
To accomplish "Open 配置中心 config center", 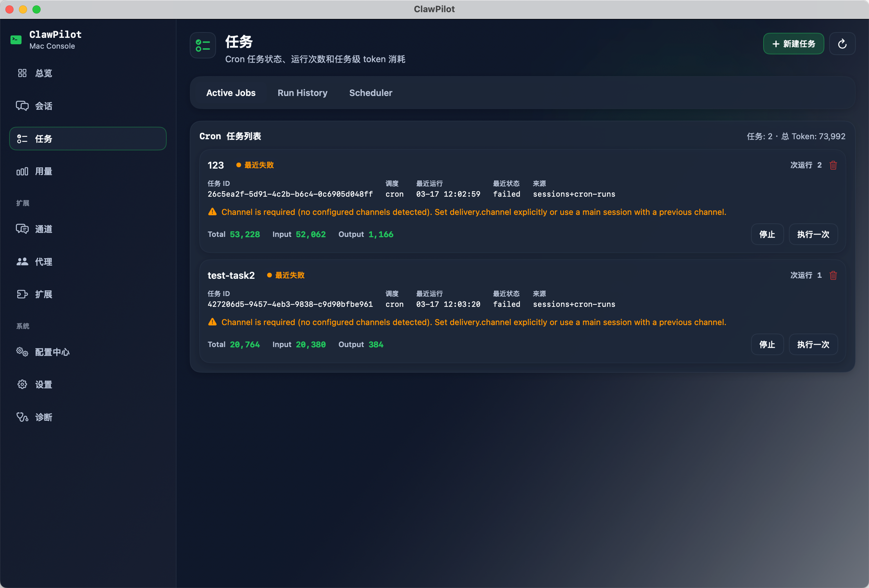I will (x=52, y=352).
